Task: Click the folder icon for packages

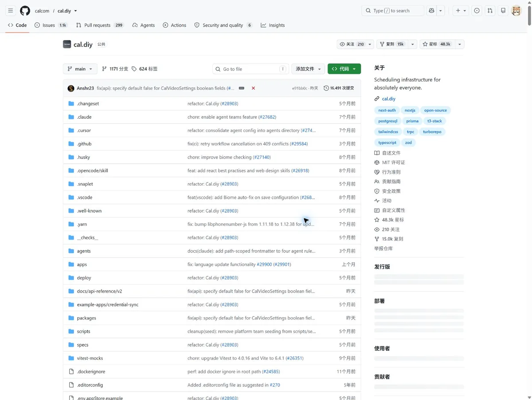Action: tap(71, 318)
